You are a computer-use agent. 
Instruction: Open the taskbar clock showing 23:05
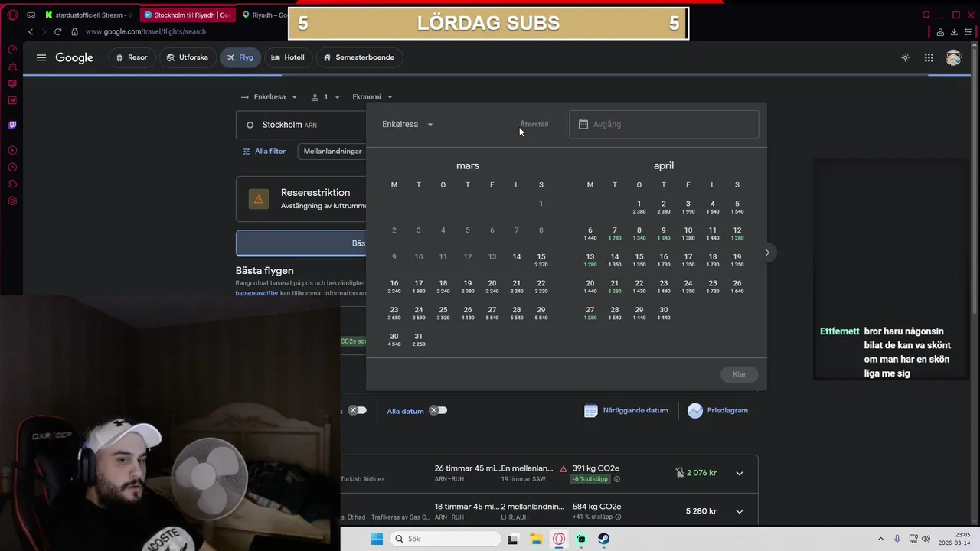pyautogui.click(x=952, y=539)
